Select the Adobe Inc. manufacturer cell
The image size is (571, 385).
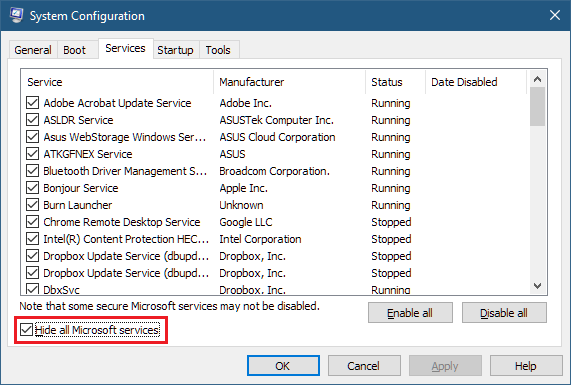[245, 103]
